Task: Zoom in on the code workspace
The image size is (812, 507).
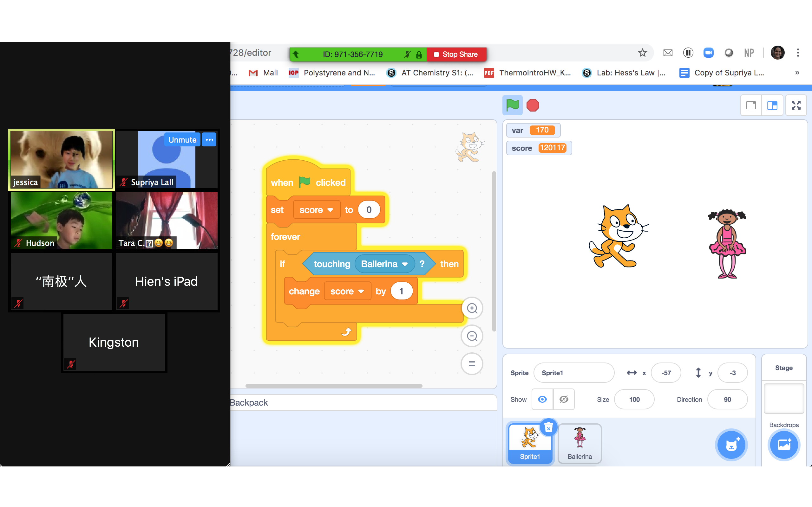Action: (x=472, y=308)
